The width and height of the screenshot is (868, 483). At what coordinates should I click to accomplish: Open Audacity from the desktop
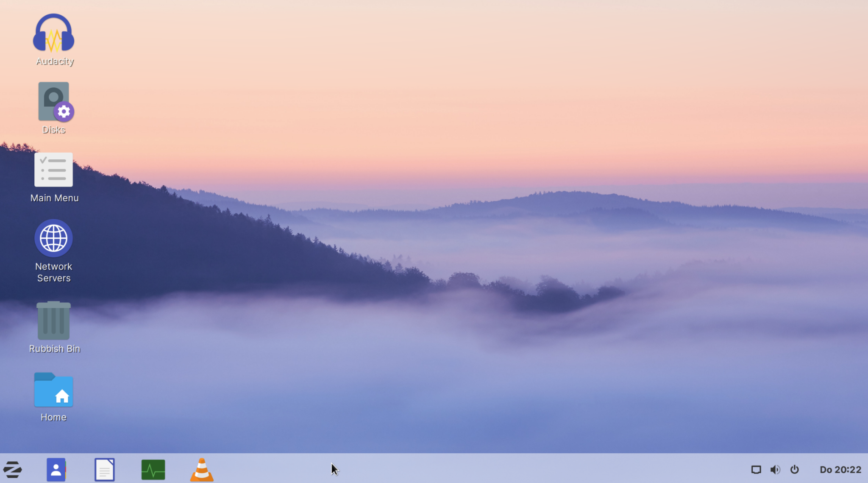click(x=54, y=34)
